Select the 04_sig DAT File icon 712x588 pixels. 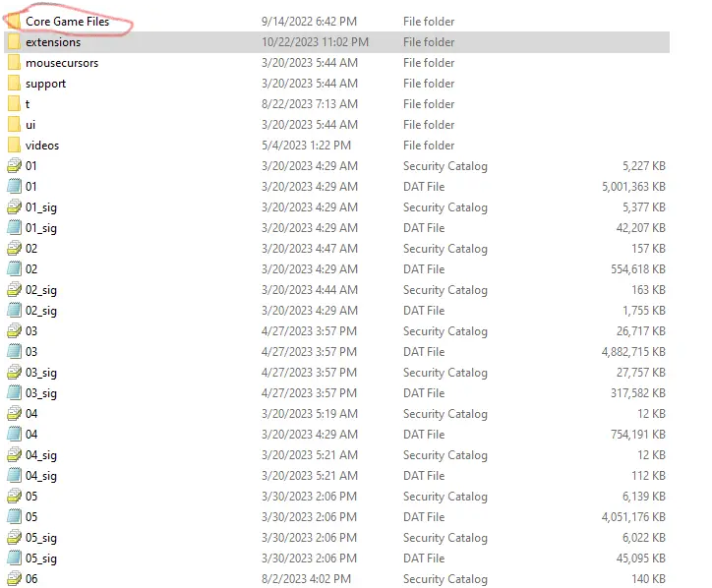click(x=14, y=476)
